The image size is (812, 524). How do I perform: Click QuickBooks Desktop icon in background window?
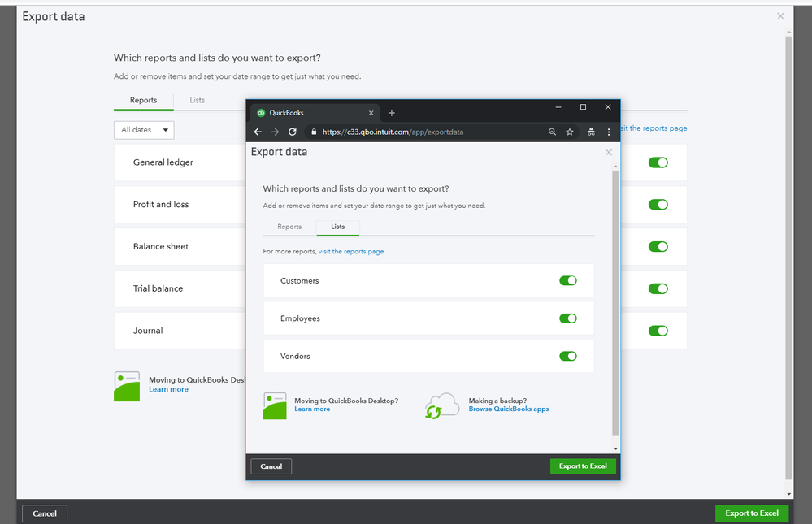tap(127, 386)
